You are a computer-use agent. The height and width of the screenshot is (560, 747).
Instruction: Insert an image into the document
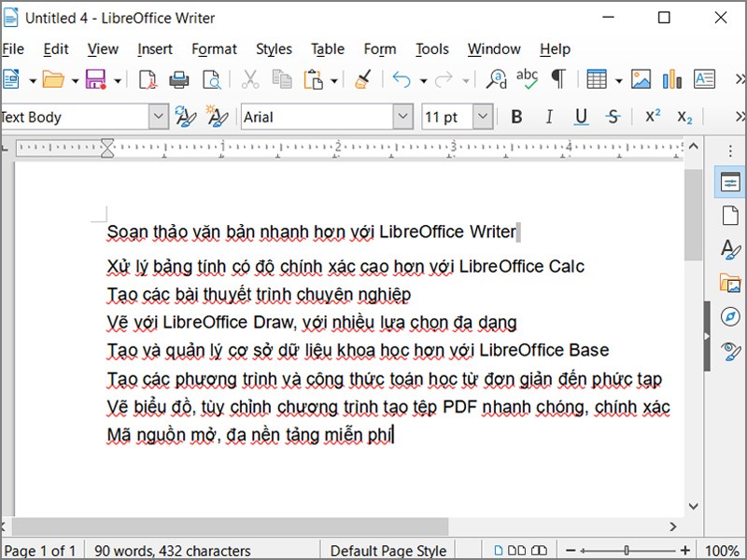point(641,79)
